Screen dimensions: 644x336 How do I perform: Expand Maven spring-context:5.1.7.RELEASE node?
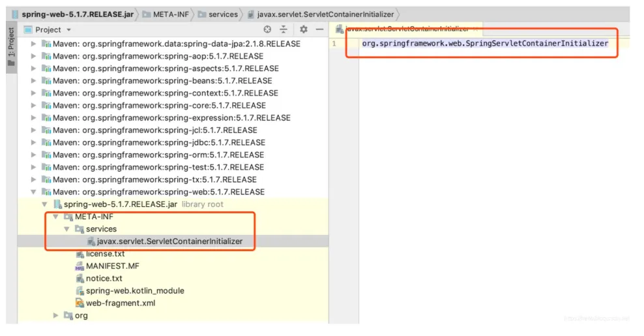[34, 93]
